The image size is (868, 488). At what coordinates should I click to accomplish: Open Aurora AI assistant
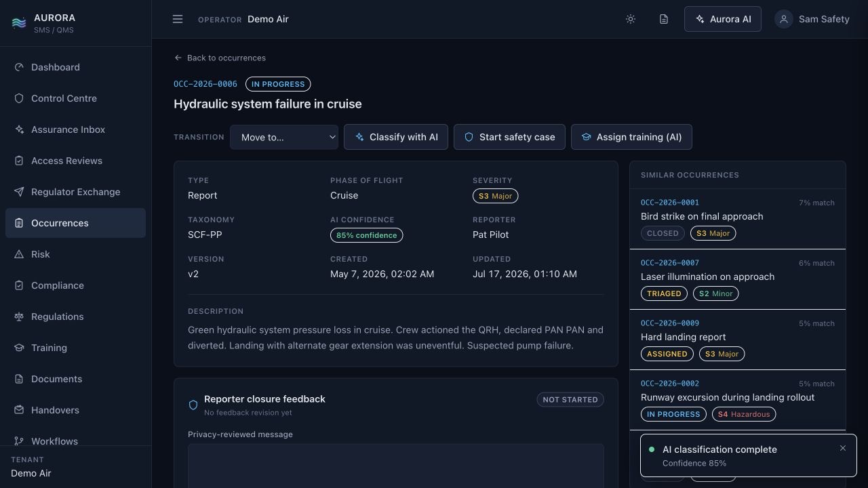click(x=723, y=19)
